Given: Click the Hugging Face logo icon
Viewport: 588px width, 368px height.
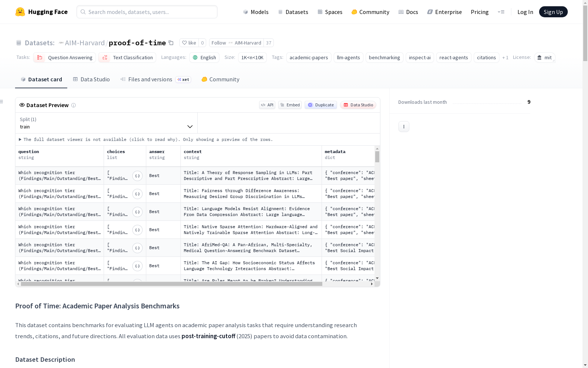Looking at the screenshot, I should 20,12.
